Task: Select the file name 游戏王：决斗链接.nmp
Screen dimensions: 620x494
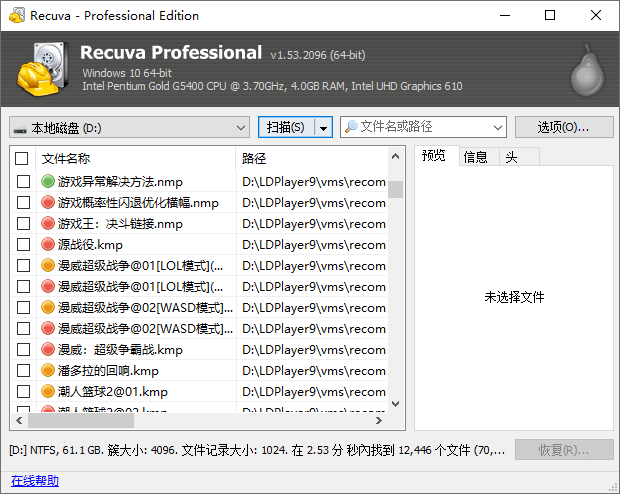Action: [x=120, y=224]
